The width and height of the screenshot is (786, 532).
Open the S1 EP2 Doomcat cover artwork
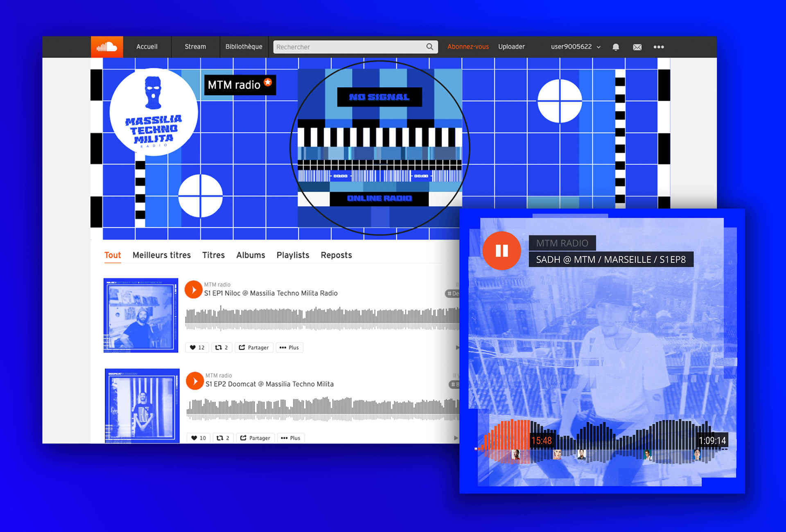(x=142, y=406)
